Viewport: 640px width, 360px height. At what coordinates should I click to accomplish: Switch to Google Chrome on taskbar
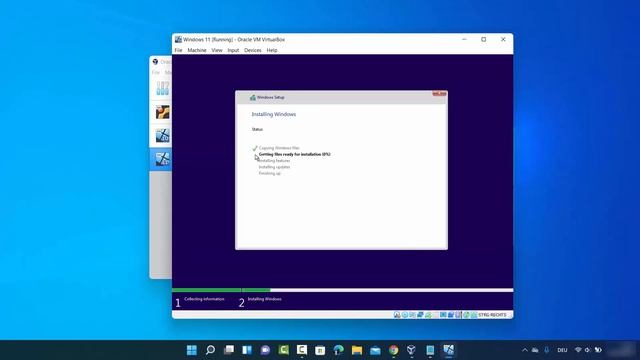(x=393, y=350)
